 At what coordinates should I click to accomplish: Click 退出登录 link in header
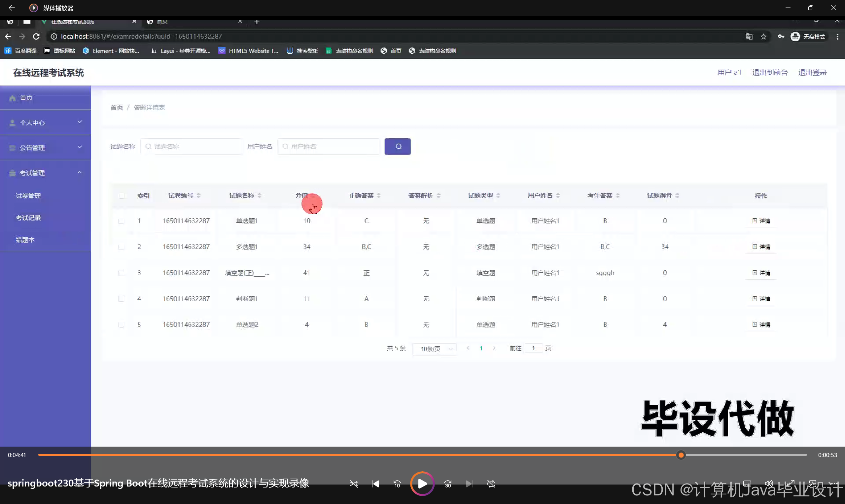coord(812,72)
